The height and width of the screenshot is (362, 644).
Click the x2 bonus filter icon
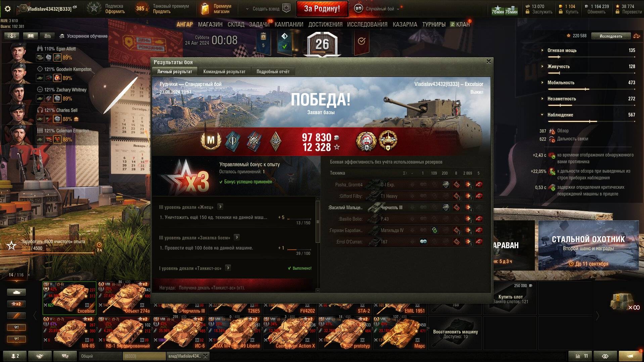pyautogui.click(x=16, y=304)
